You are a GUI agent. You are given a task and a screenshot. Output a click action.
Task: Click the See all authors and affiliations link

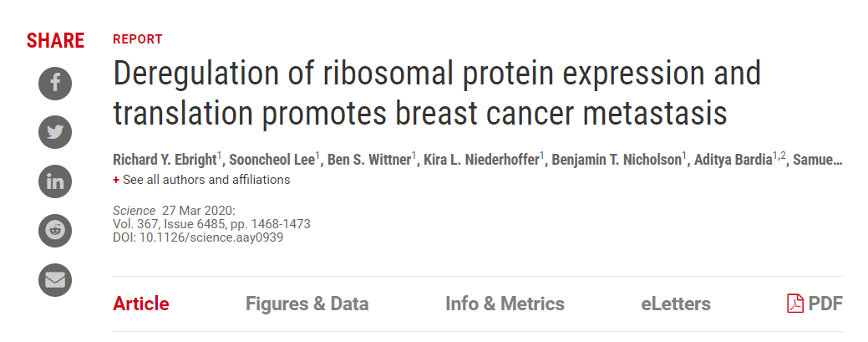click(x=206, y=180)
